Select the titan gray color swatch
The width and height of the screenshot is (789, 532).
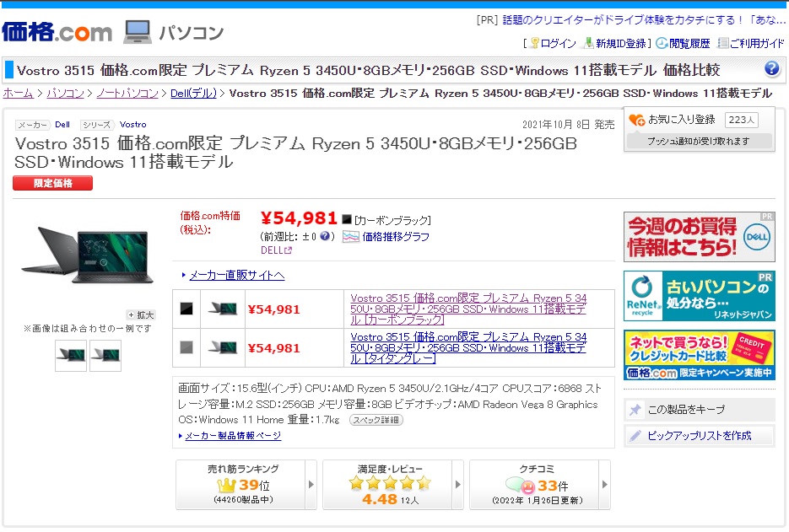(186, 347)
